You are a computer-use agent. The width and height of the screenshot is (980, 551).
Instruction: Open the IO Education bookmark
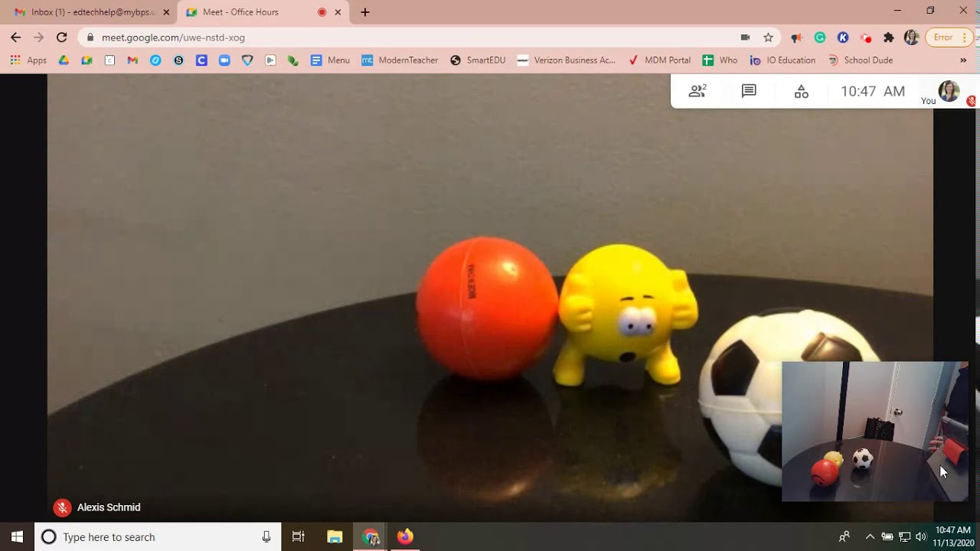point(782,60)
